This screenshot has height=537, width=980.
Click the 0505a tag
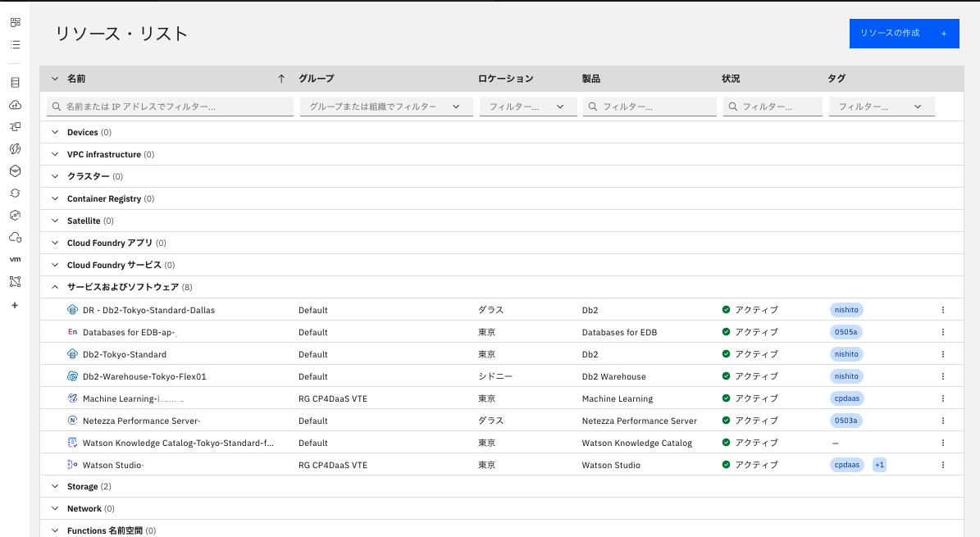coord(846,332)
